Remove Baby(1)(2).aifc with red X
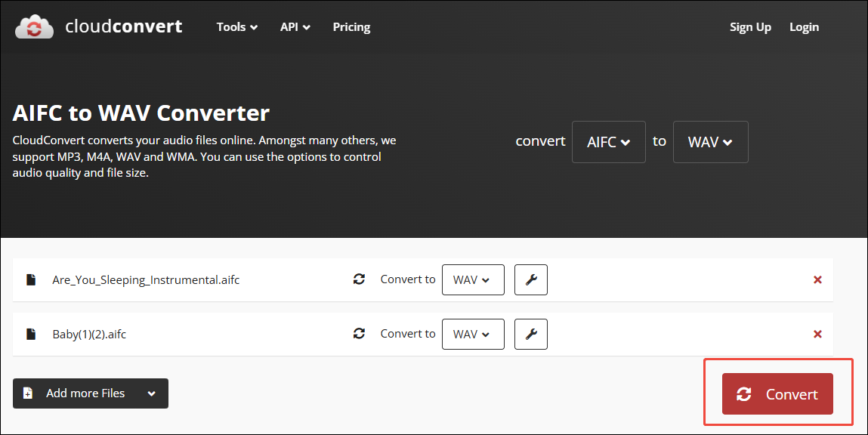The width and height of the screenshot is (868, 435). point(817,334)
